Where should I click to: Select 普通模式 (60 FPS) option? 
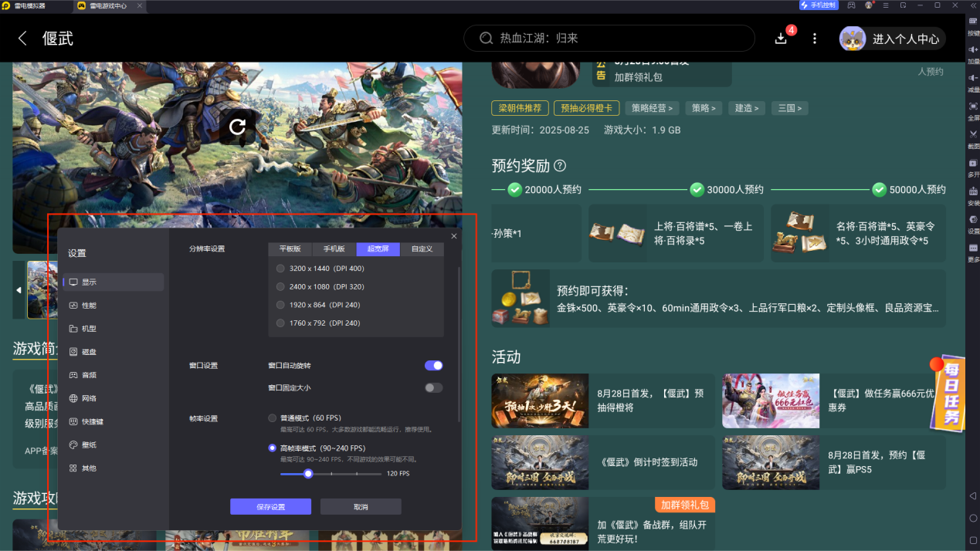pos(305,417)
